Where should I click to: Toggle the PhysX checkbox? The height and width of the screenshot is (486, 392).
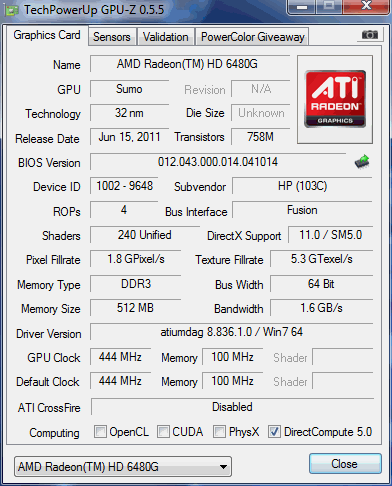pos(219,431)
